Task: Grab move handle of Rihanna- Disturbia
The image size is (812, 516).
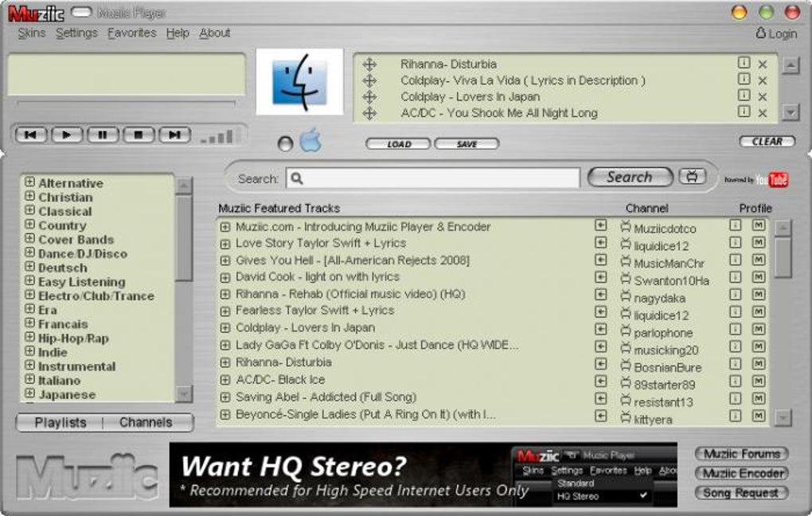Action: tap(369, 64)
